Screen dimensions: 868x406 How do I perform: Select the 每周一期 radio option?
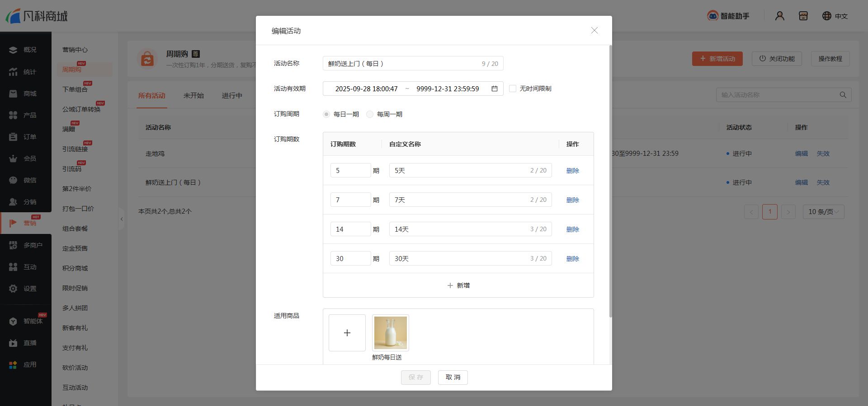click(x=370, y=114)
